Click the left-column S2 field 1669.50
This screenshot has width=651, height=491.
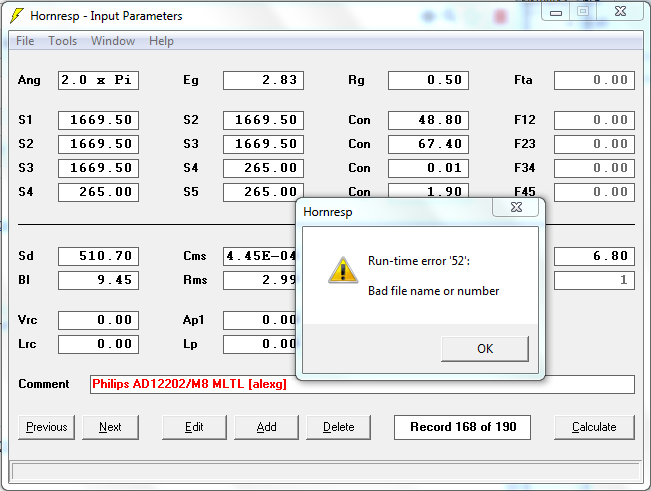point(98,144)
